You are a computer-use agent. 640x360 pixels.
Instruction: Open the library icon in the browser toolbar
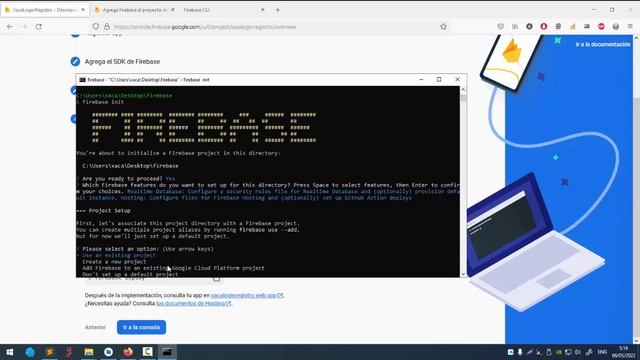(x=515, y=27)
